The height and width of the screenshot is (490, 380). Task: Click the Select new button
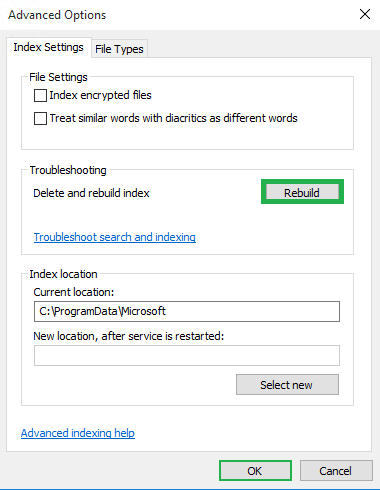click(x=287, y=385)
